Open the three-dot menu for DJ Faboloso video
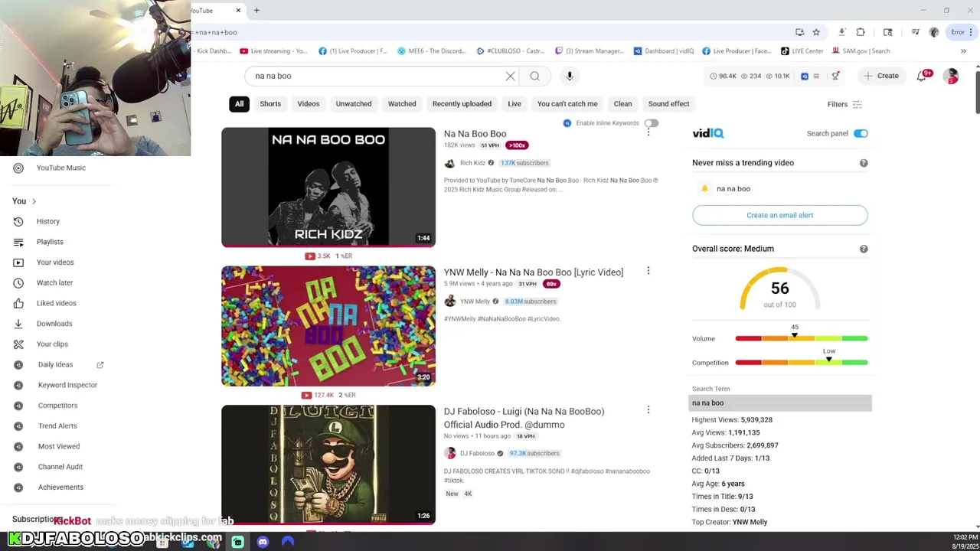The width and height of the screenshot is (980, 551). (x=648, y=410)
